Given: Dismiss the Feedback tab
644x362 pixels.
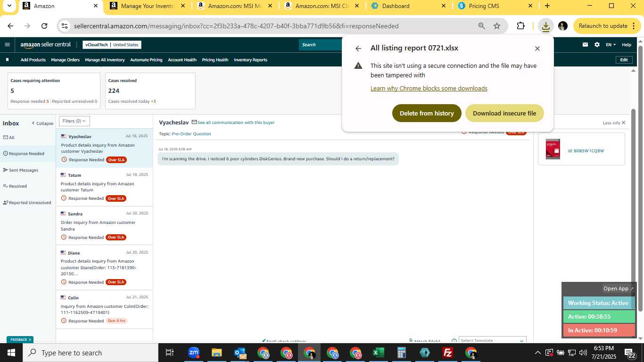Looking at the screenshot, I should tap(30, 339).
